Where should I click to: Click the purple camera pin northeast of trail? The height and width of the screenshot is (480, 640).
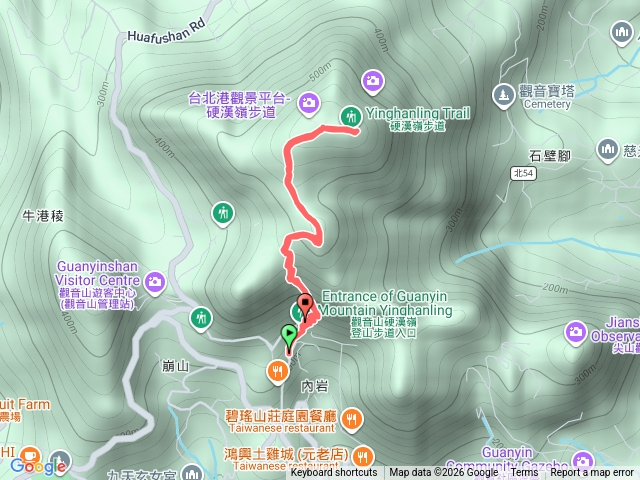pos(373,81)
